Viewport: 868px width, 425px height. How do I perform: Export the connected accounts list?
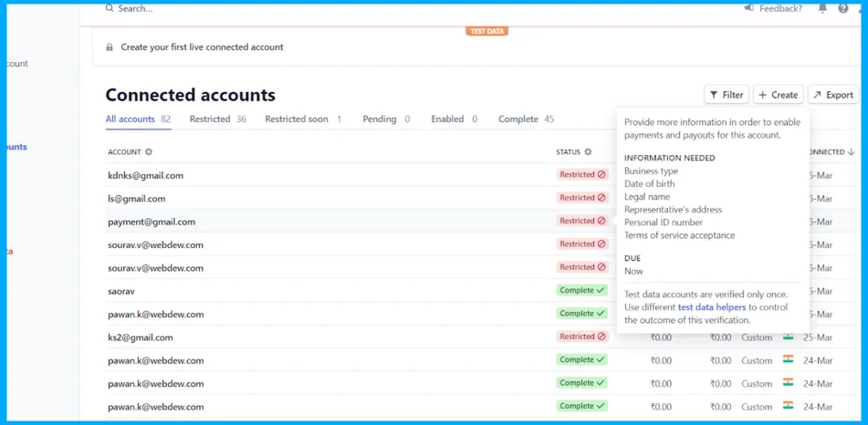833,95
